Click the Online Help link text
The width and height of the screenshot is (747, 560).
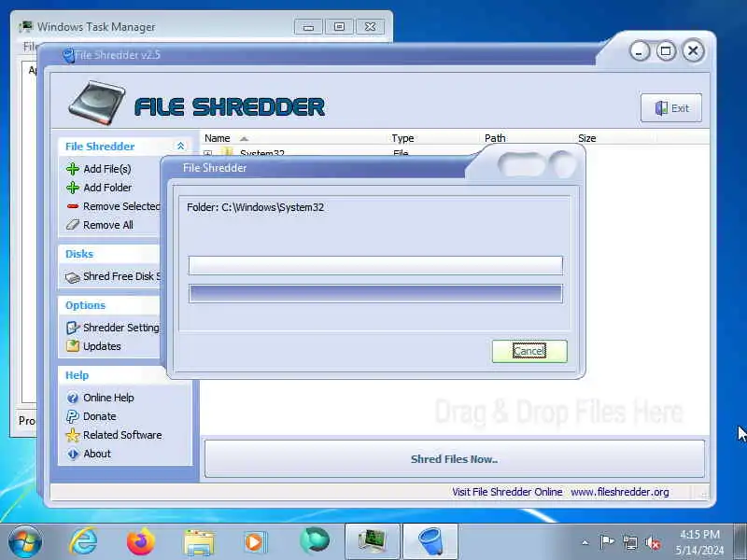click(x=108, y=398)
